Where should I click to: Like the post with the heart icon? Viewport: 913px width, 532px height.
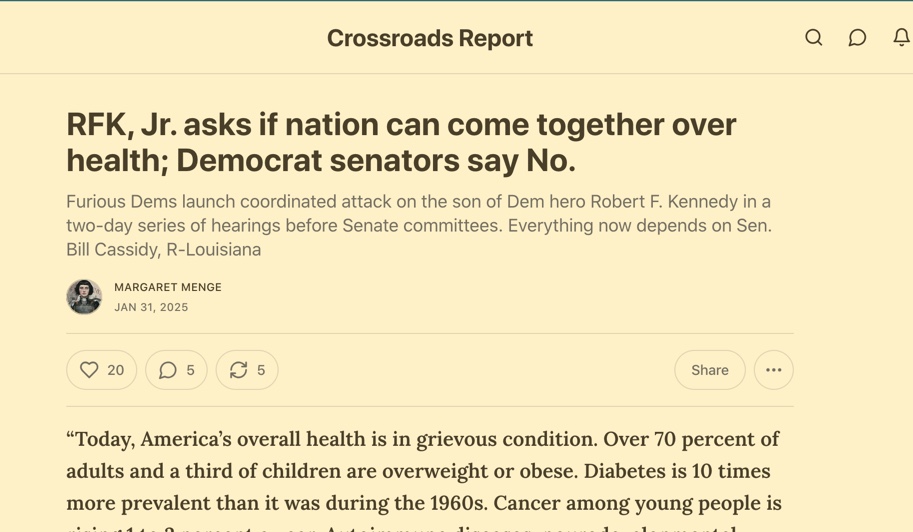89,370
